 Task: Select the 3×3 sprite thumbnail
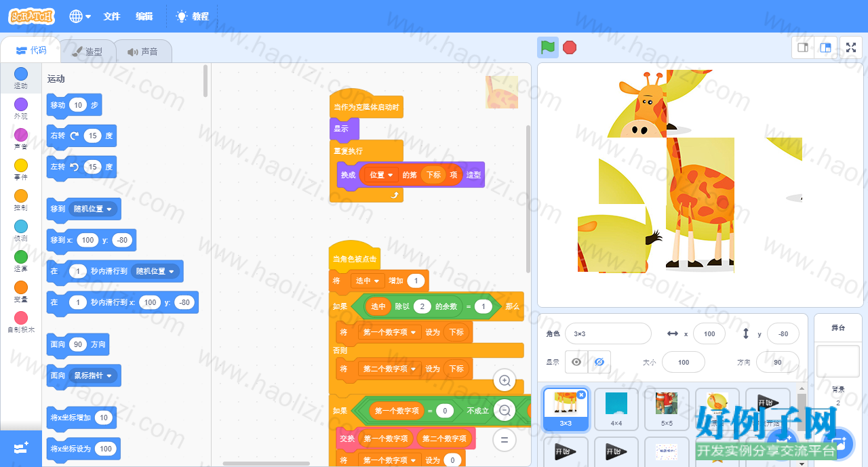[566, 409]
